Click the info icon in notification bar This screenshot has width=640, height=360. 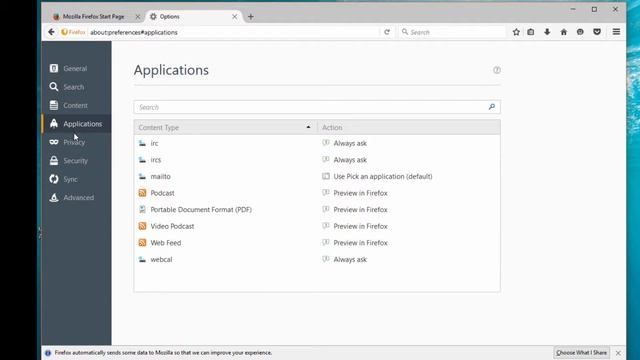(x=48, y=353)
